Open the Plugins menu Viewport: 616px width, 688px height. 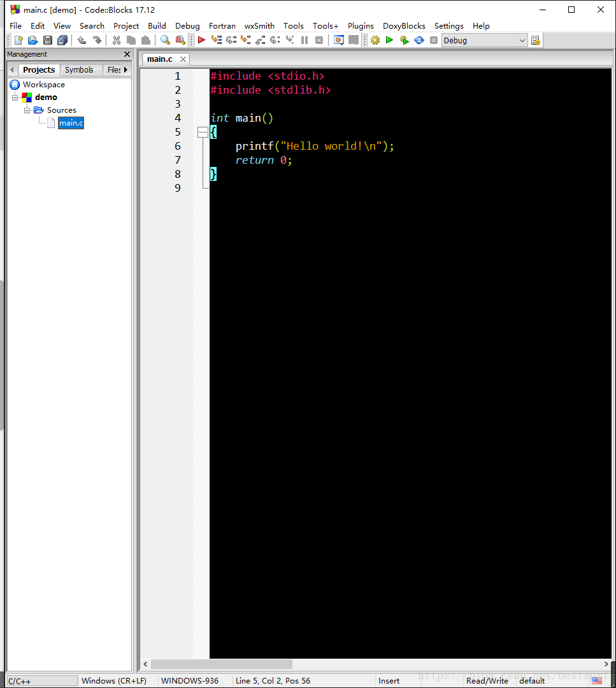[361, 26]
